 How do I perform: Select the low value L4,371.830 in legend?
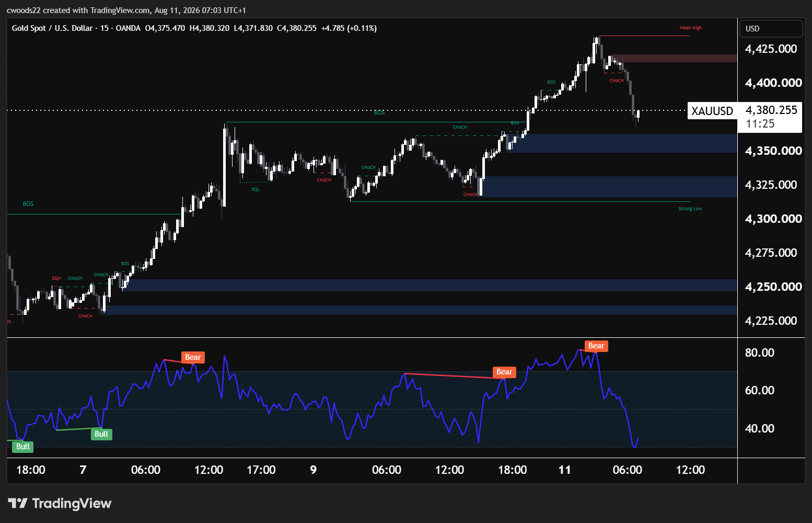click(x=253, y=28)
